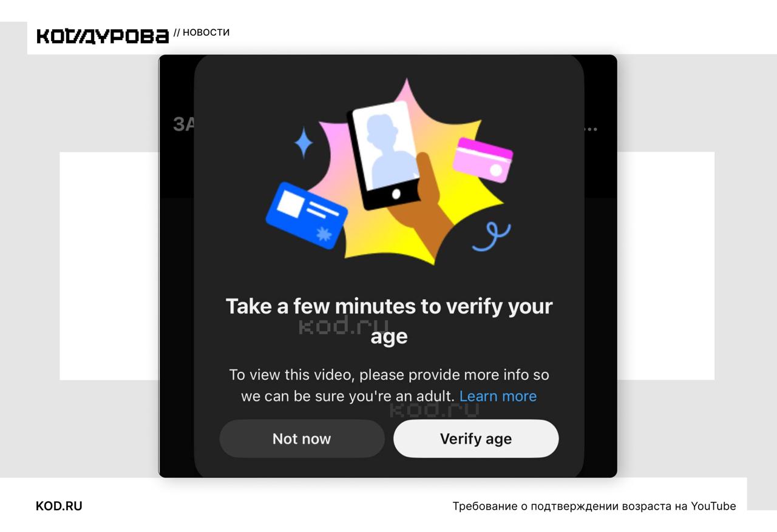Select the НОВОСТИ section label

(206, 33)
